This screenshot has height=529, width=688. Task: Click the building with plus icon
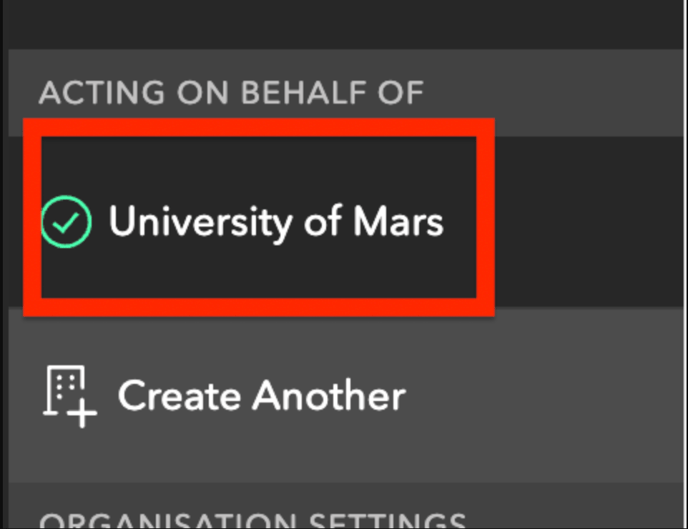pos(70,396)
